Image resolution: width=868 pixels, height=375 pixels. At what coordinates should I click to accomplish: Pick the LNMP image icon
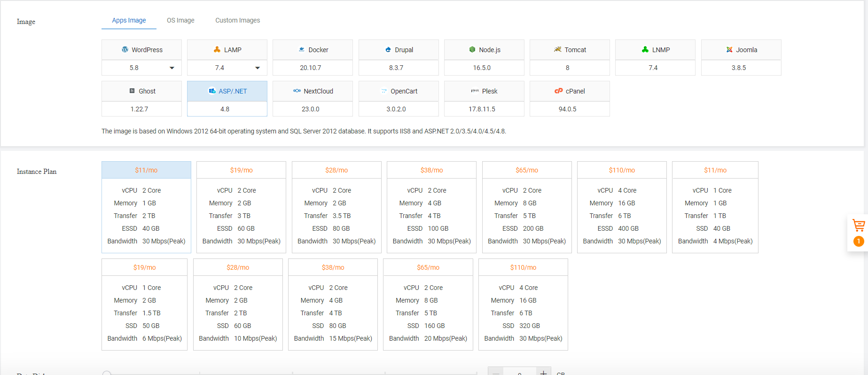[x=645, y=49]
